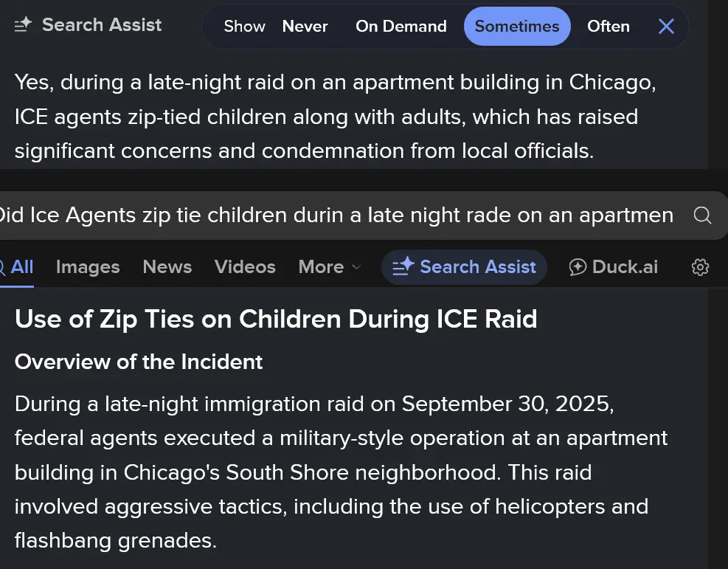Click the Use of Zip Ties heading
The width and height of the screenshot is (728, 569).
coord(276,319)
